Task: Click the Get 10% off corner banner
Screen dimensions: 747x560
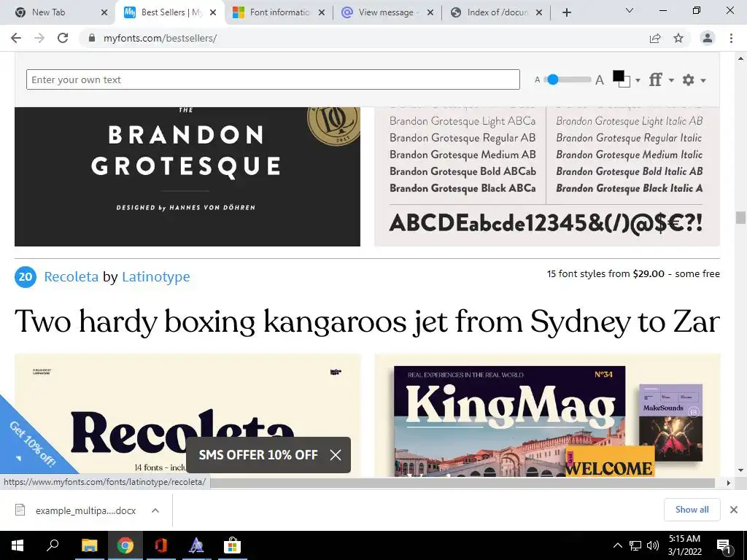Action: tap(32, 443)
